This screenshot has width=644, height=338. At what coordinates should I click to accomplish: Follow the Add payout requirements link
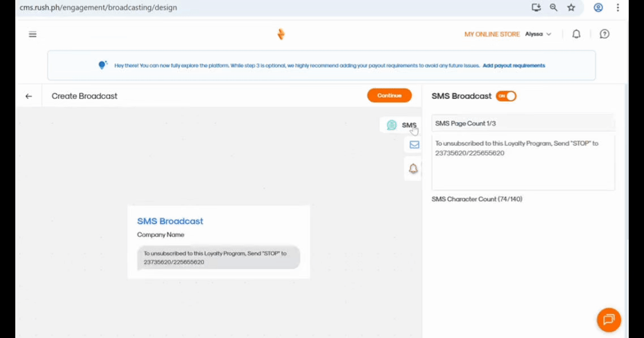point(513,66)
